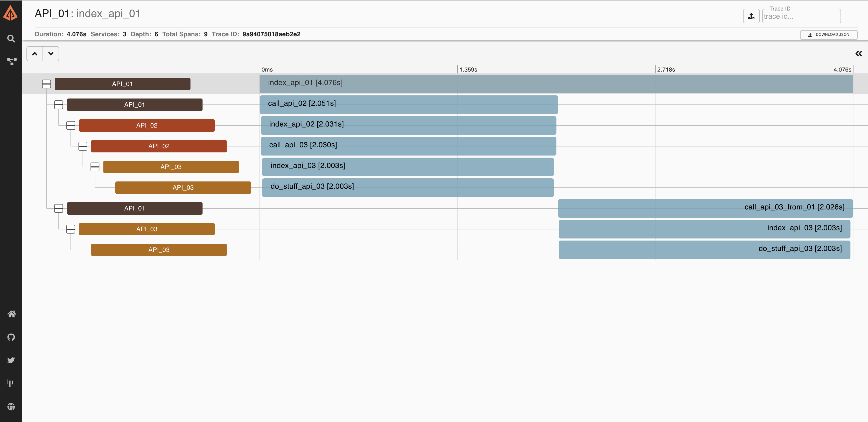Select the call_api_02 span bar
The height and width of the screenshot is (422, 868).
408,104
